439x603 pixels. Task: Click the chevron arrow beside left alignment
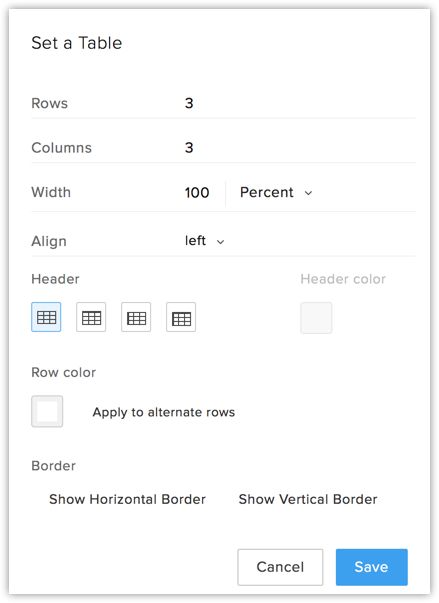point(220,242)
